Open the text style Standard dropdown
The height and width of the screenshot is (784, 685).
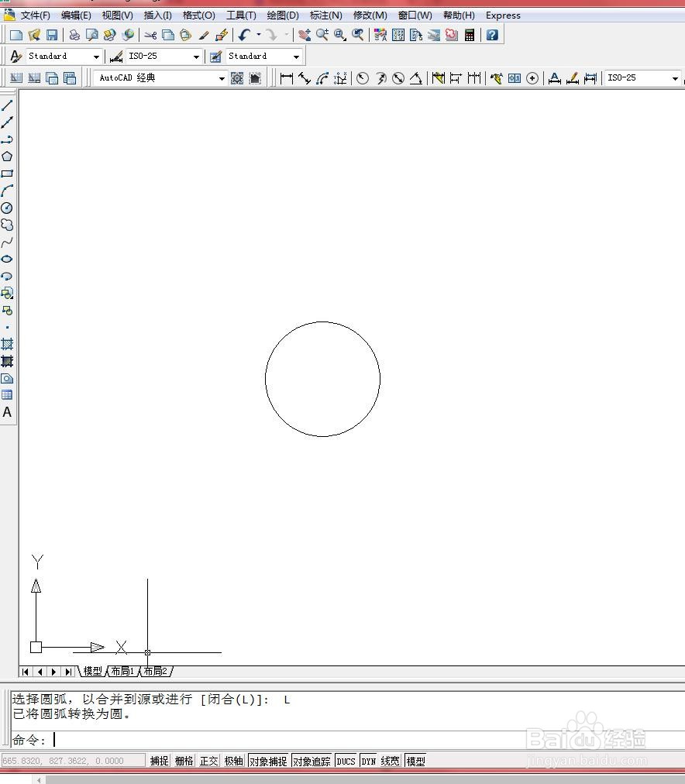[96, 57]
